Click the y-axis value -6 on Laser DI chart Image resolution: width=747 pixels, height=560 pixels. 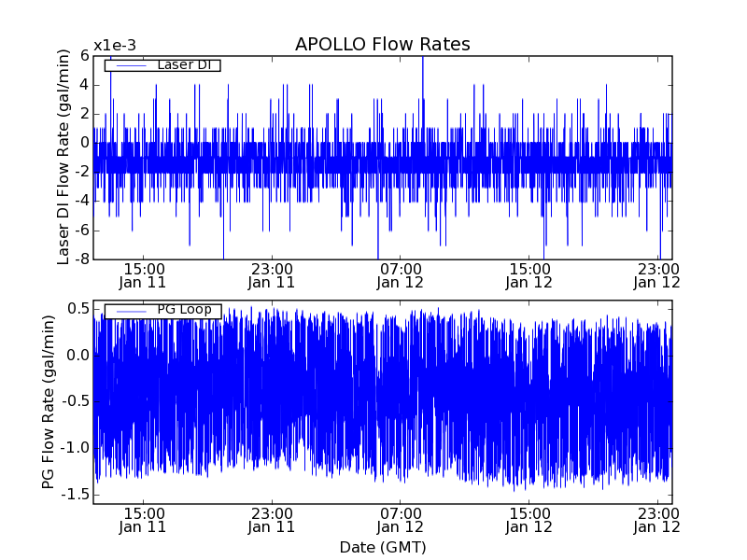[x=82, y=231]
